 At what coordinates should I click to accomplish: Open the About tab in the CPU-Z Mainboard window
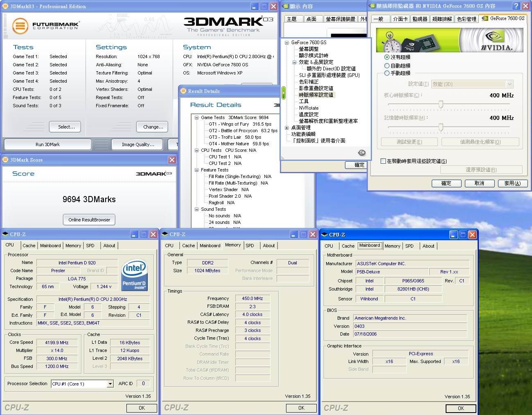click(x=428, y=246)
